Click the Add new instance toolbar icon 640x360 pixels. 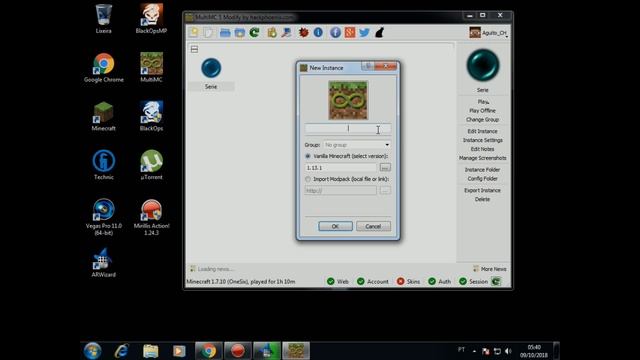[x=194, y=33]
